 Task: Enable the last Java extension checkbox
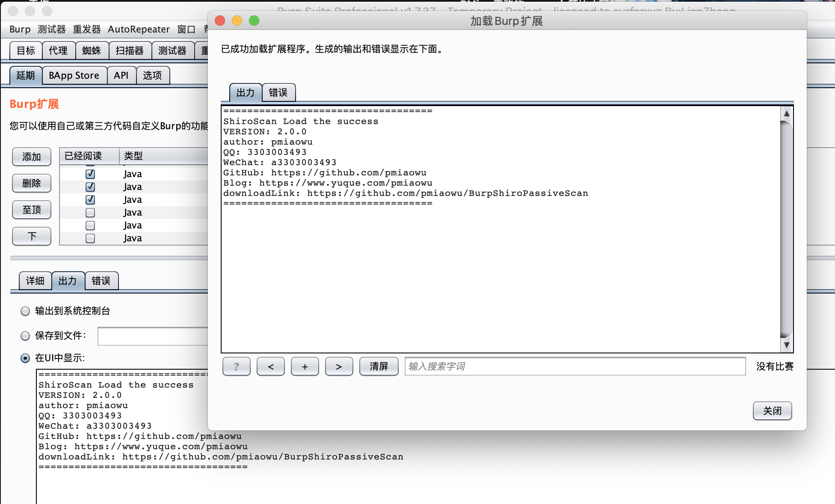(90, 238)
